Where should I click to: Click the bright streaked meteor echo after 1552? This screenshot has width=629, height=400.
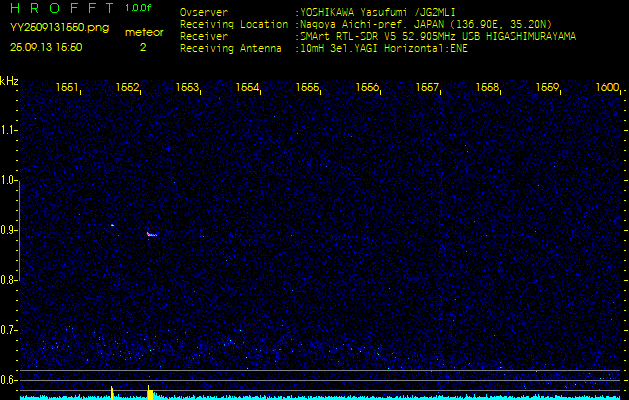[152, 234]
